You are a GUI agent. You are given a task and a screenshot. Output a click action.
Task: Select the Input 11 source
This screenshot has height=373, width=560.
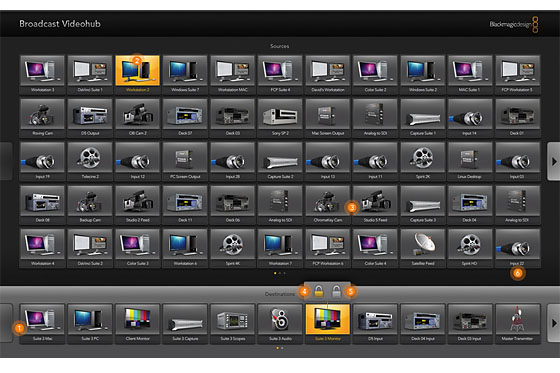click(375, 161)
